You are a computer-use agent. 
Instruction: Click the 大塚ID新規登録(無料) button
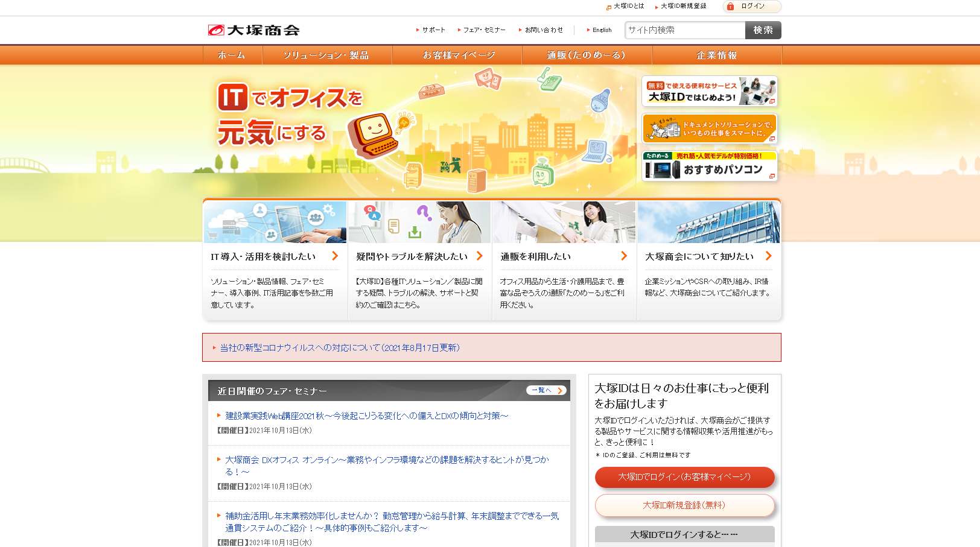(684, 505)
